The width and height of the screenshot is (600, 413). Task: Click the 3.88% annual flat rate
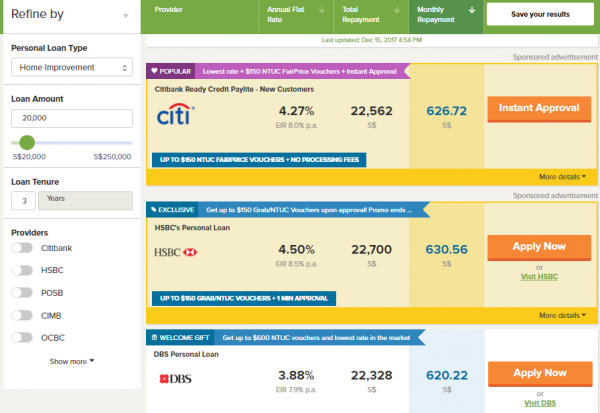[296, 375]
